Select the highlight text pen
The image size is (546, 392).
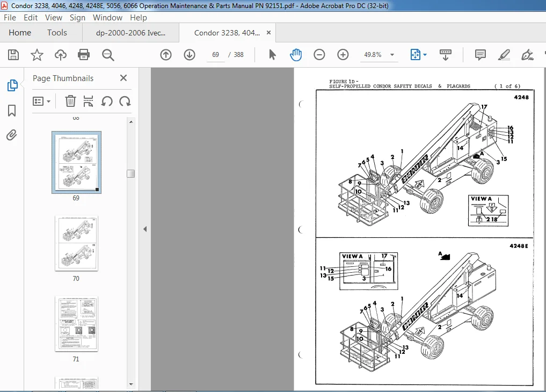tap(504, 55)
